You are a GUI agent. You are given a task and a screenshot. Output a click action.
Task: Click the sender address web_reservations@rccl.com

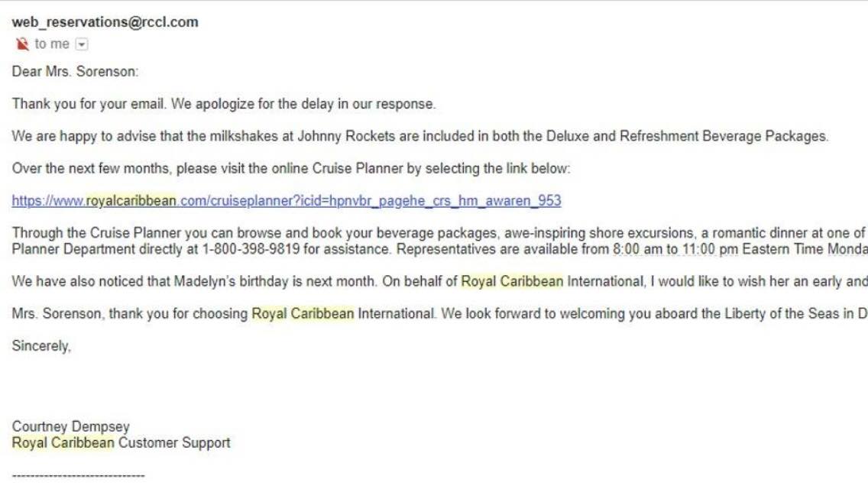[x=105, y=22]
